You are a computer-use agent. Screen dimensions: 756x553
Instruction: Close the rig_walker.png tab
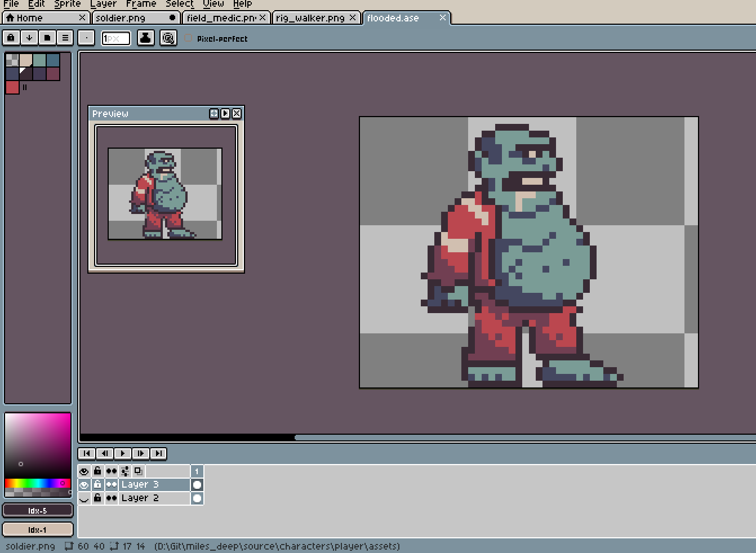coord(353,18)
